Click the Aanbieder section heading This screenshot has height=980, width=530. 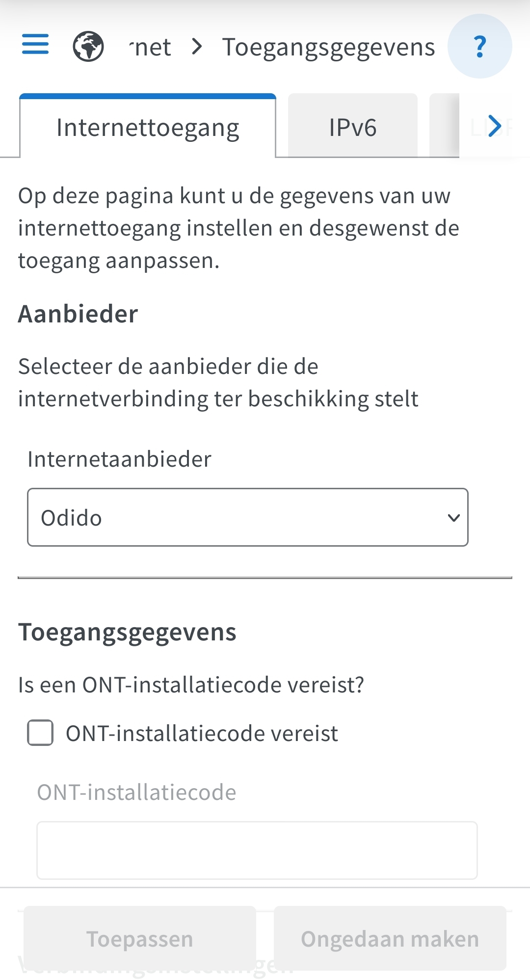pyautogui.click(x=78, y=314)
